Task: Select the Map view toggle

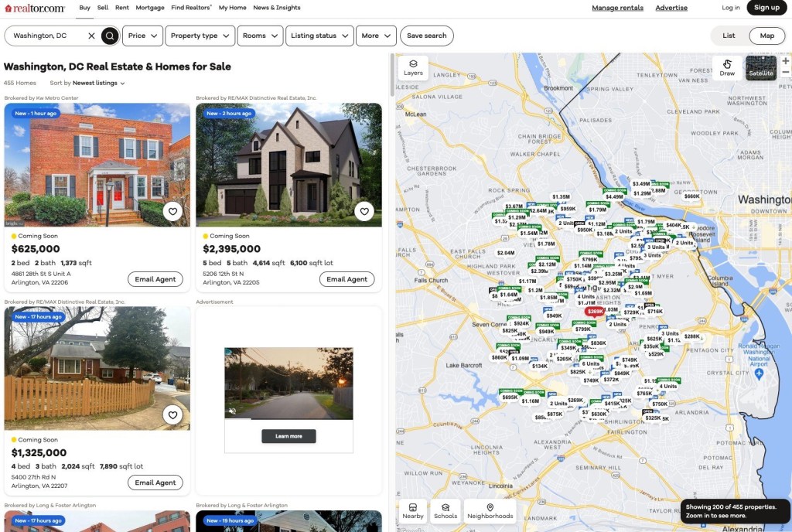Action: pos(766,36)
